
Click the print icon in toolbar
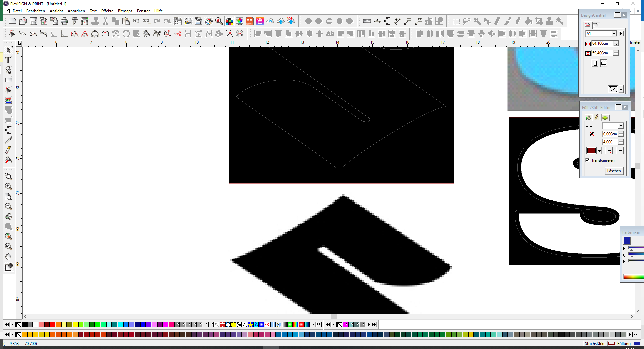pyautogui.click(x=64, y=21)
